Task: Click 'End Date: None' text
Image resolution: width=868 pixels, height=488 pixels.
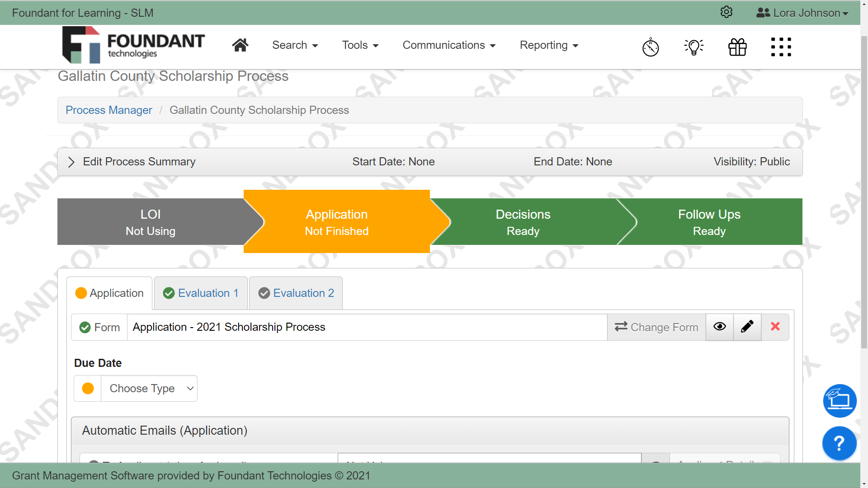Action: [x=573, y=162]
